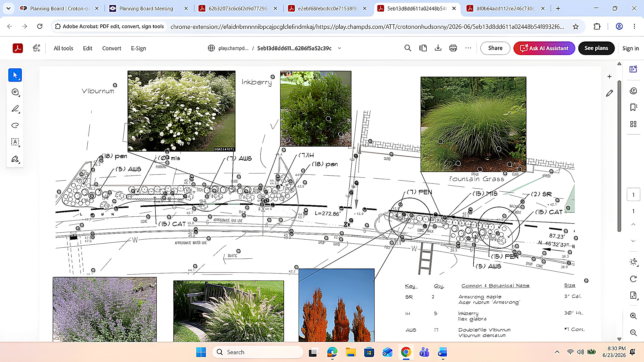The image size is (644, 362).
Task: Rotate the page view clockwise
Action: tap(633, 279)
